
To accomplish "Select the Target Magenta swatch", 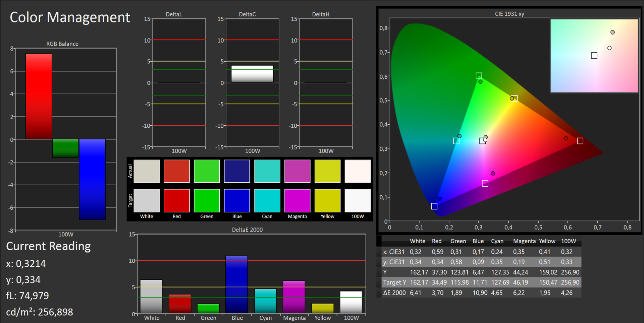I will point(298,201).
